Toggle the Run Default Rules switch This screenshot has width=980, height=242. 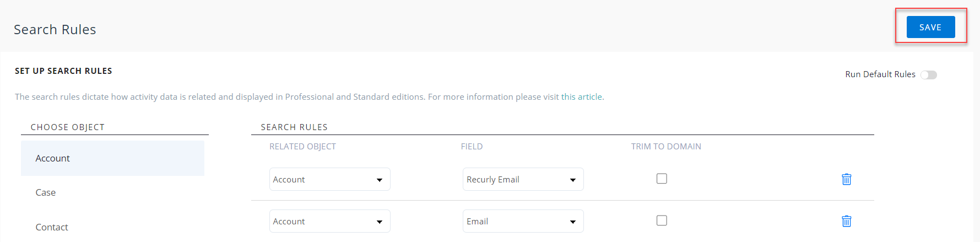click(928, 75)
